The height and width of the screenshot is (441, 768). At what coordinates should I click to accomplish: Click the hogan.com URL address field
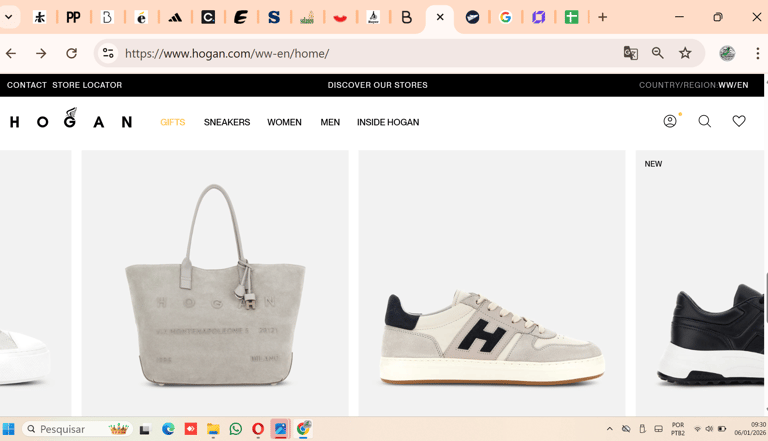click(227, 53)
